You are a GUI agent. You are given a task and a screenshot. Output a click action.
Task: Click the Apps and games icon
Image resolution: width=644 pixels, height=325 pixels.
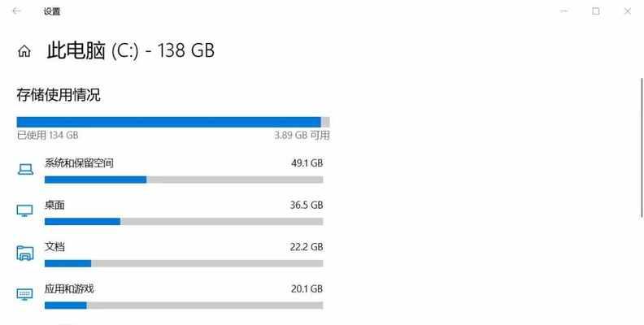pyautogui.click(x=24, y=294)
